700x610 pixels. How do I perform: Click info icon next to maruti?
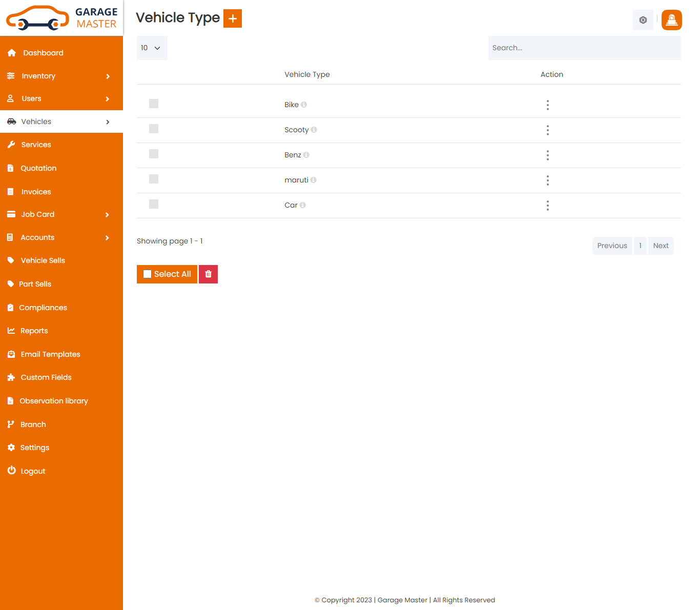point(314,180)
